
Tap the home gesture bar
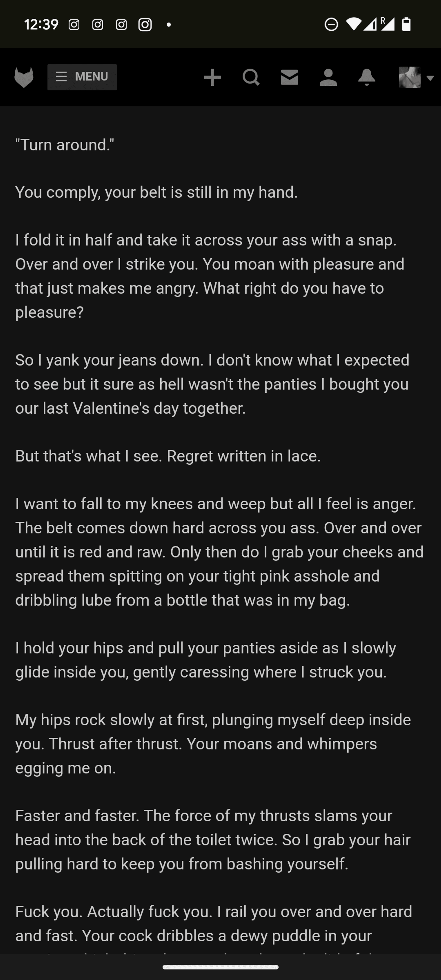220,967
